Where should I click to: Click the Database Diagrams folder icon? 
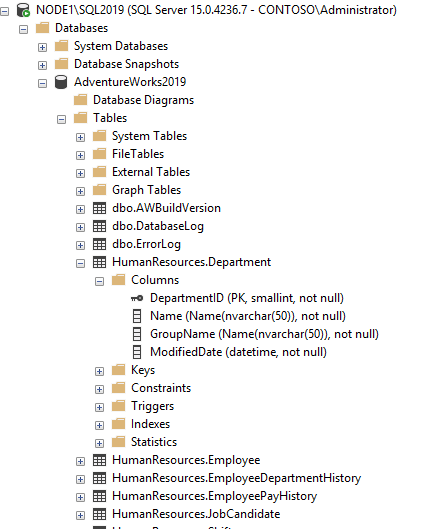coord(80,100)
